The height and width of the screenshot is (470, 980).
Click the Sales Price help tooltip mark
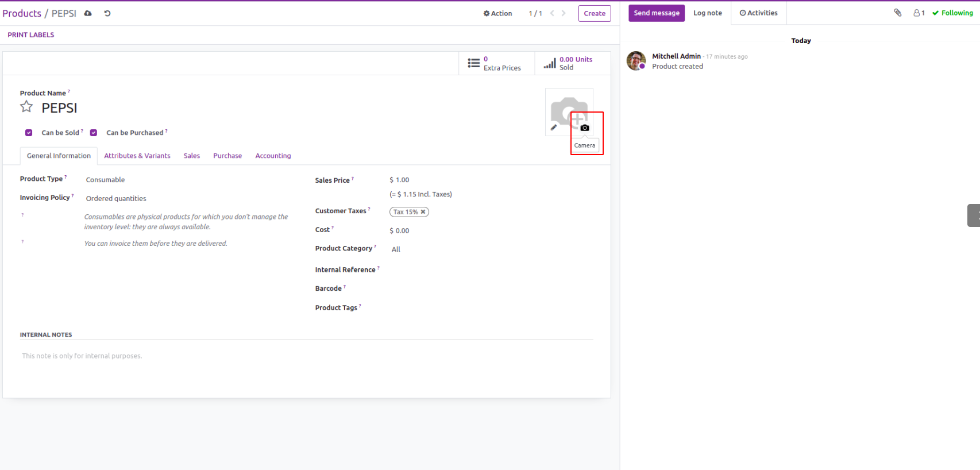[x=353, y=178]
